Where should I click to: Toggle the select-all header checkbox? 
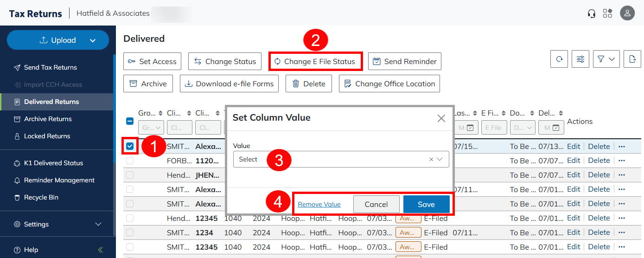point(130,121)
